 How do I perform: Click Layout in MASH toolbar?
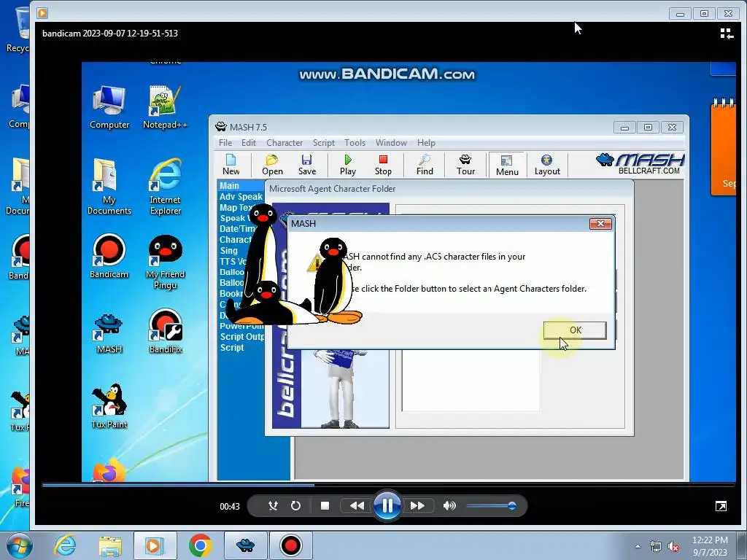click(547, 165)
